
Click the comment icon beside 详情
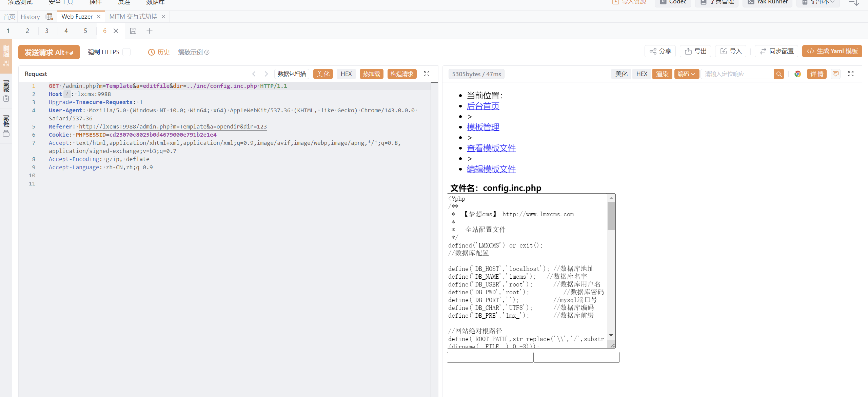(836, 74)
